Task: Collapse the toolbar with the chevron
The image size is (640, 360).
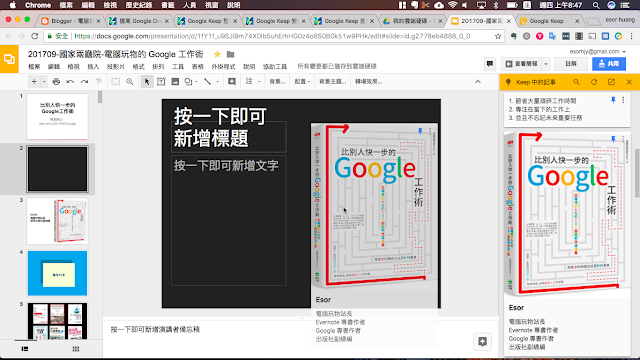Action: coord(478,82)
